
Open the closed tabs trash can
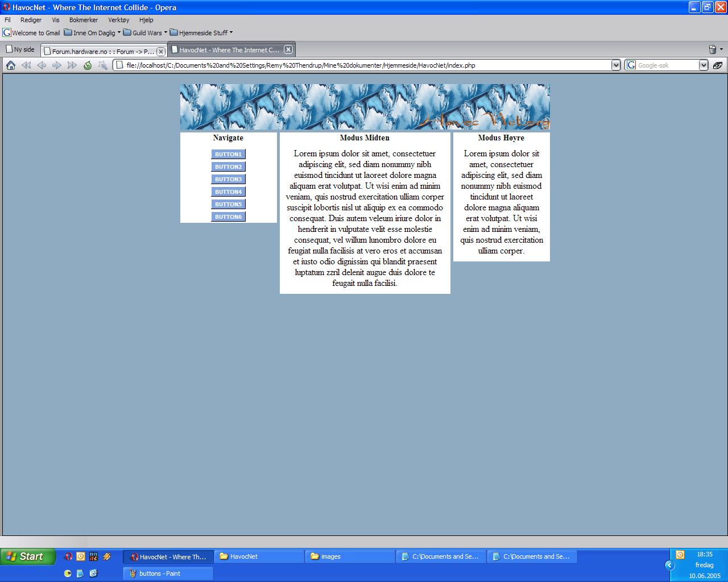click(x=713, y=49)
